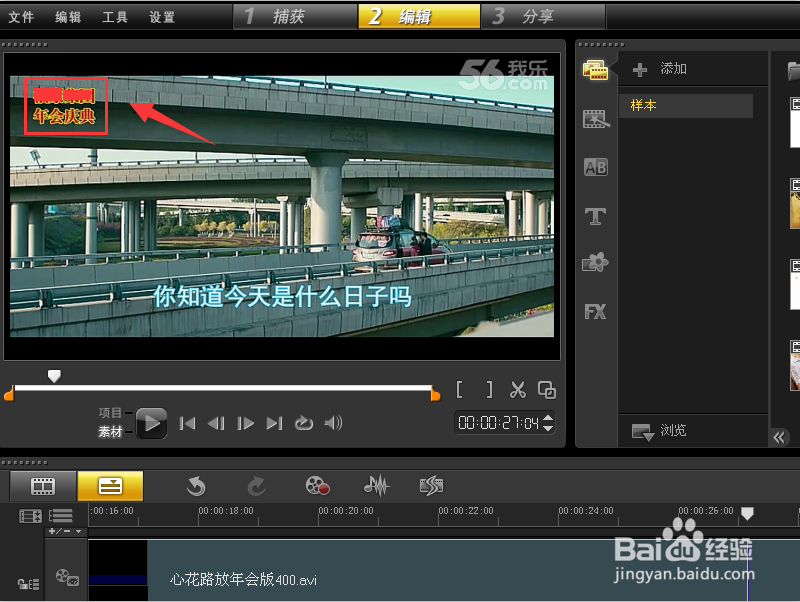
Task: Open the Graphics library flower icon
Action: pyautogui.click(x=595, y=263)
